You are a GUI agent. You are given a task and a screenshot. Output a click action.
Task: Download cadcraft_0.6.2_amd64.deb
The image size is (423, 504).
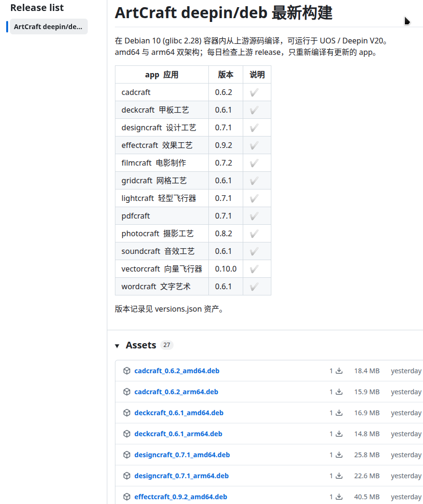pos(176,371)
